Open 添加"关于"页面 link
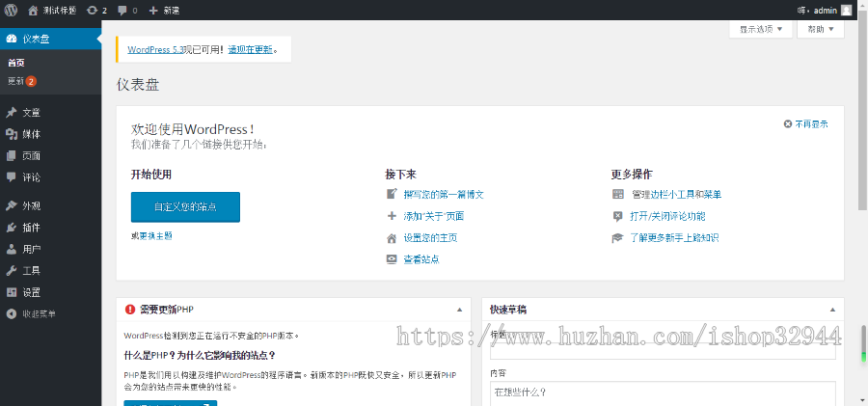 (x=433, y=216)
